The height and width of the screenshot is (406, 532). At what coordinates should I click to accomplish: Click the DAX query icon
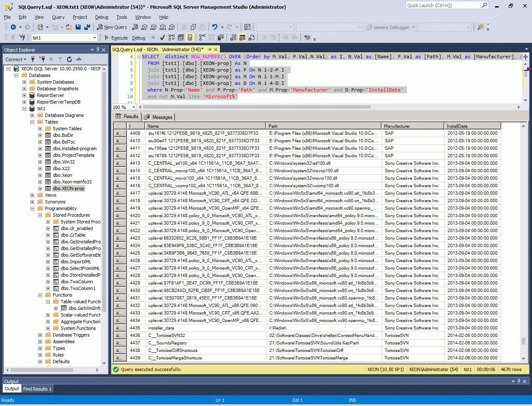[x=171, y=27]
